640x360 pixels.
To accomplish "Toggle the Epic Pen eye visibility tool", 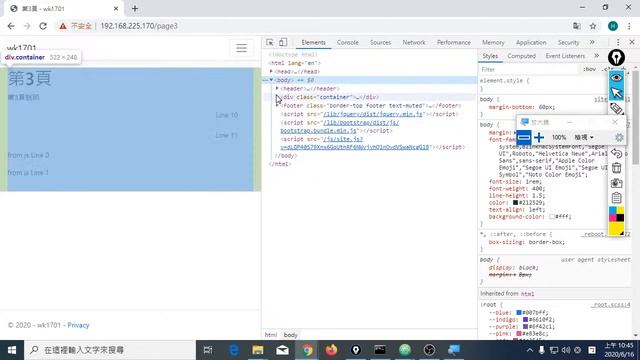I will pos(616,78).
